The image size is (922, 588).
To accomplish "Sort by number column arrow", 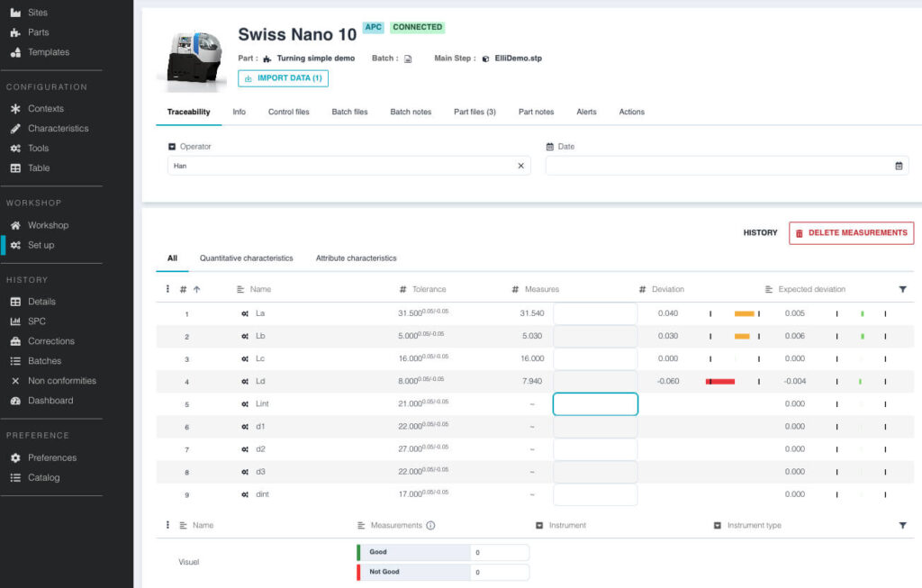I will coord(196,289).
